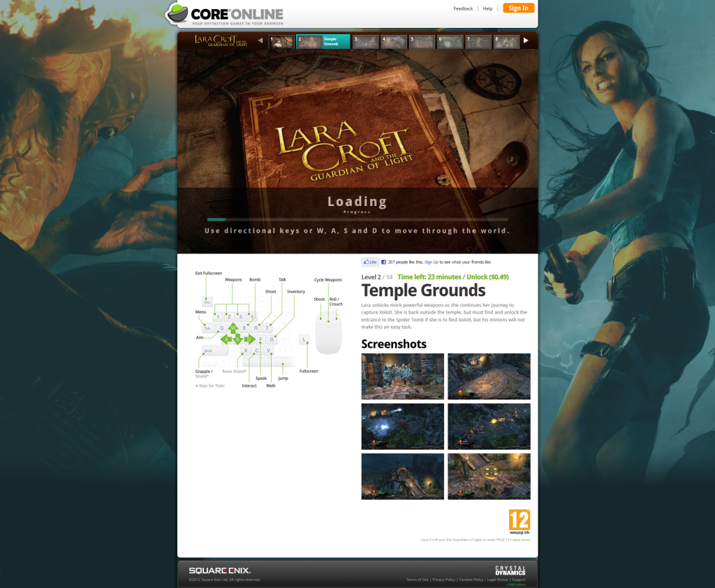Open the Privacy Policy footer link
Screen dimensions: 715x588
point(443,580)
